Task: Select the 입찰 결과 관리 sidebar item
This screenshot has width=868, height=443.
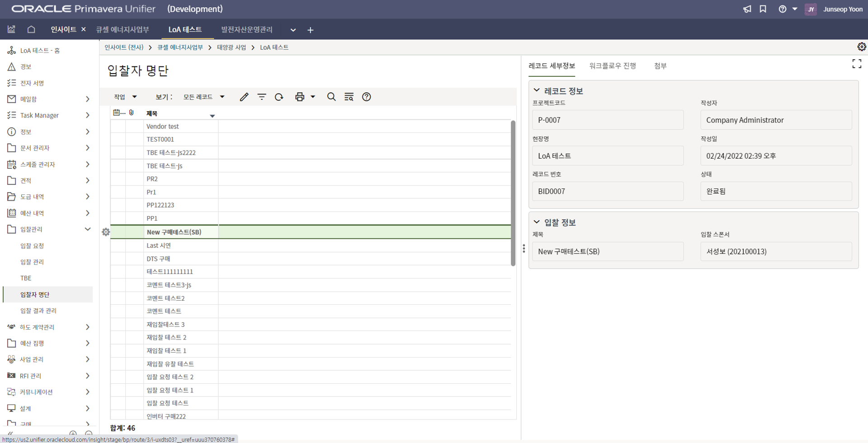Action: pos(38,311)
